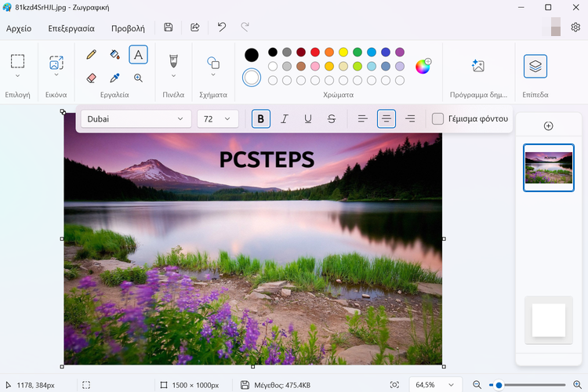Click the Shapes tool icon
Viewport: 588px width, 392px height.
(x=213, y=63)
